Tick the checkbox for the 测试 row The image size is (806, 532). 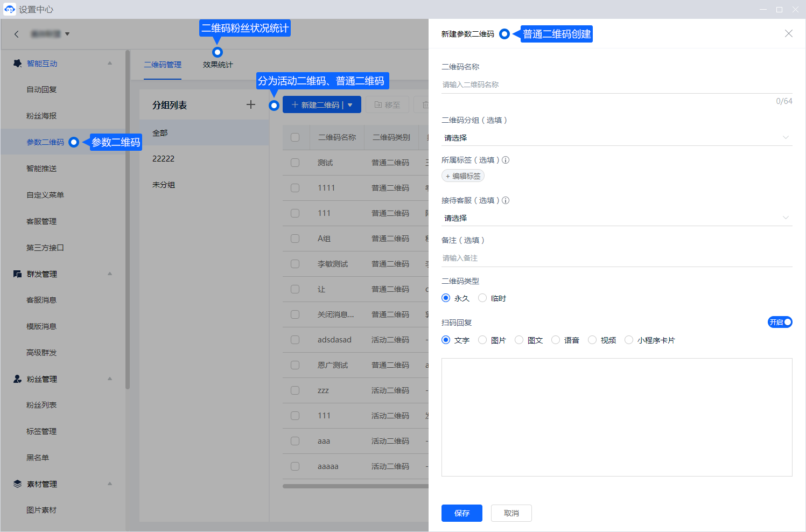[295, 163]
